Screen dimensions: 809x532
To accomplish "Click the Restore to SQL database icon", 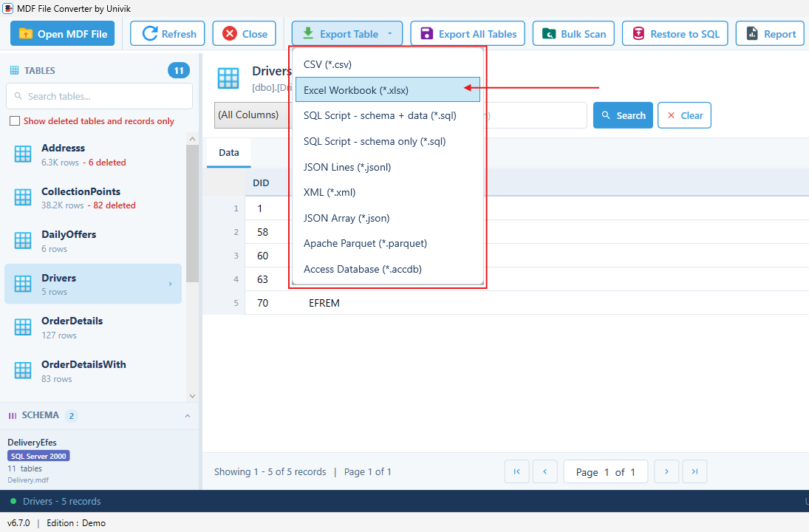I will click(x=638, y=34).
